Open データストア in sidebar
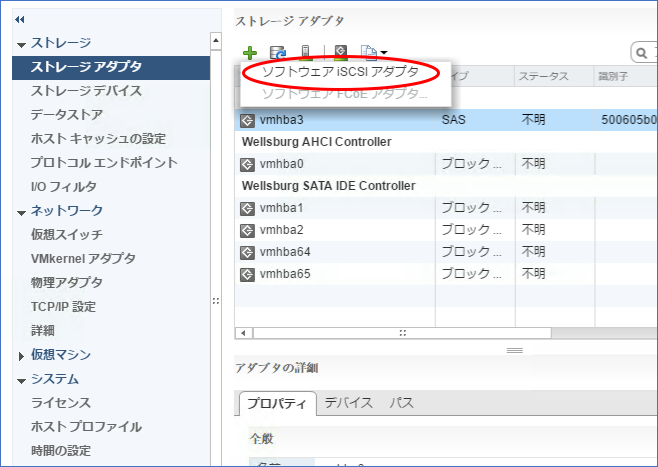 tap(67, 115)
